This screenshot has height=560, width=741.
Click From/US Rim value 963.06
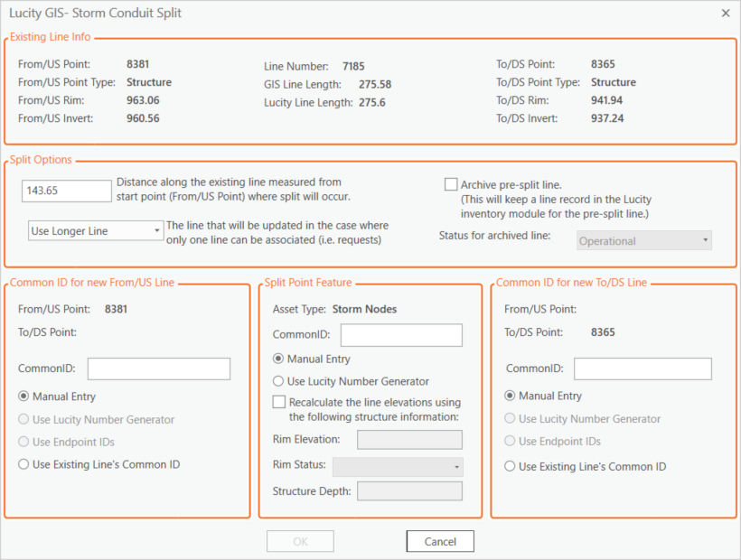(143, 100)
